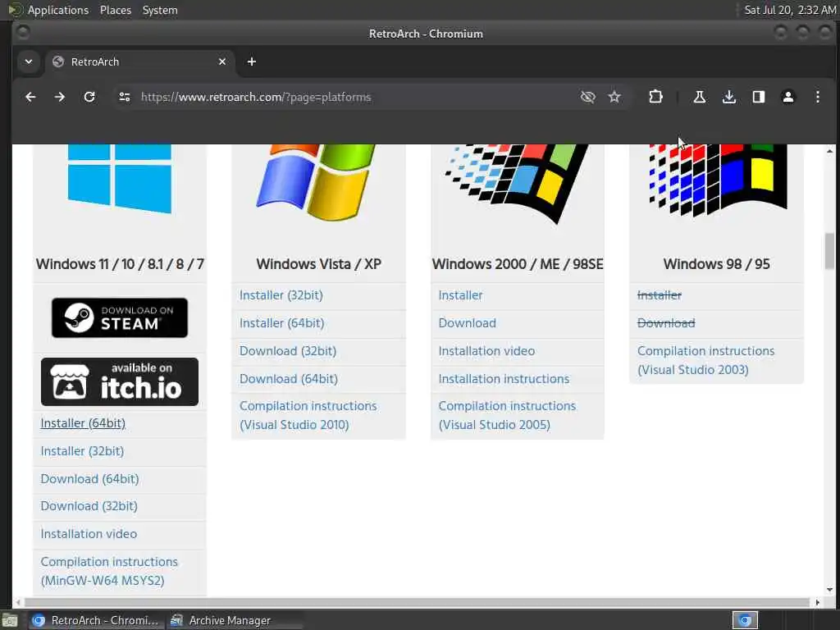Click Download (32bit) under Vista / XP
The image size is (840, 630).
(x=288, y=351)
